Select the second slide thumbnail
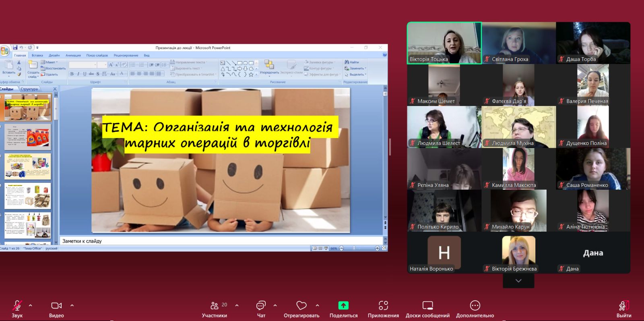Screen dimensions: 644x321 pyautogui.click(x=27, y=137)
